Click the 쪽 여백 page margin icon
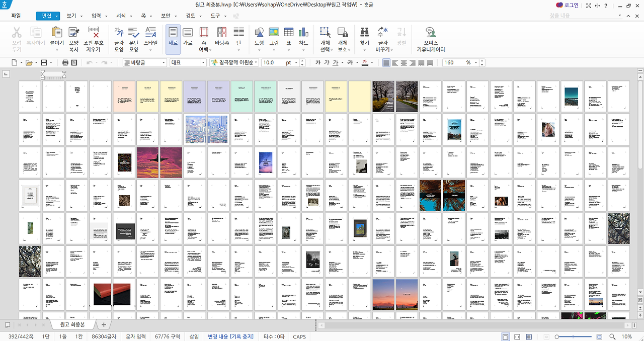 click(x=204, y=33)
